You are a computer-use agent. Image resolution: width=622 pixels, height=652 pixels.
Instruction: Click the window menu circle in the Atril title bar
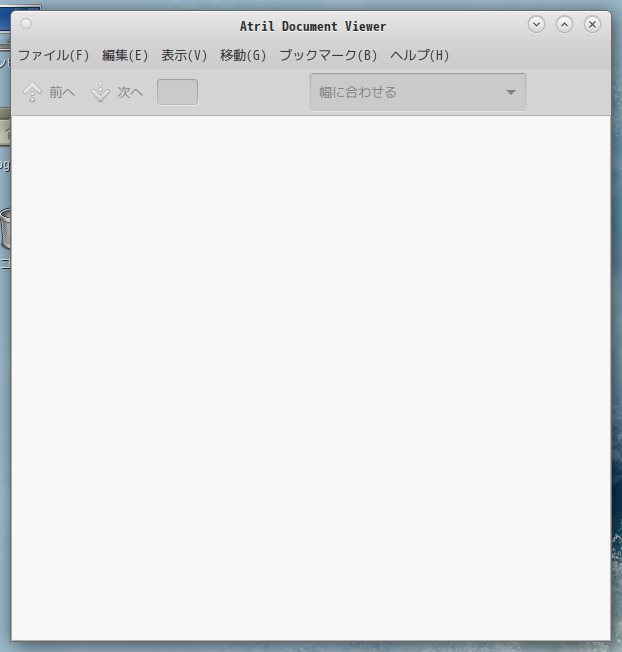[x=26, y=24]
